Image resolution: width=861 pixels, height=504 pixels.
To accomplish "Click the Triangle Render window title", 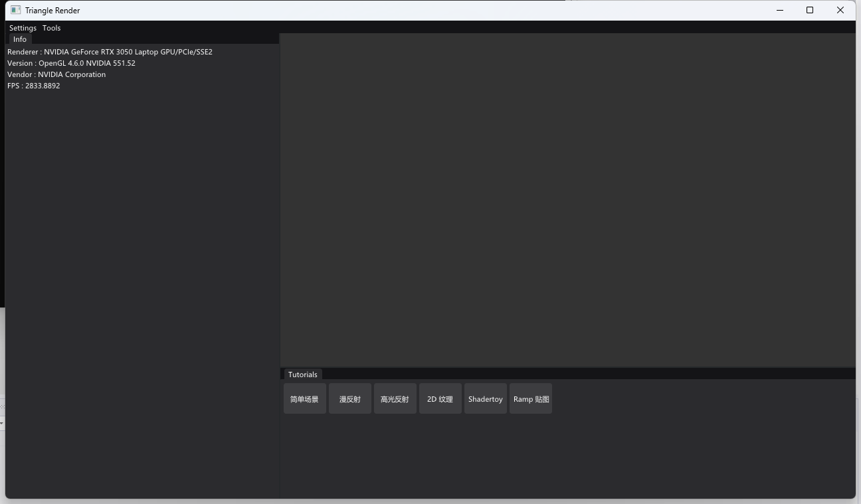I will click(x=52, y=11).
